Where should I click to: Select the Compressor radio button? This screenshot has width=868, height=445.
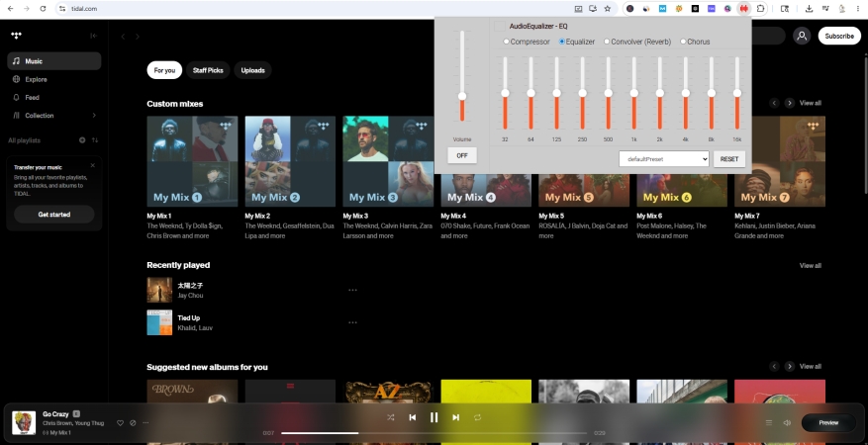506,42
